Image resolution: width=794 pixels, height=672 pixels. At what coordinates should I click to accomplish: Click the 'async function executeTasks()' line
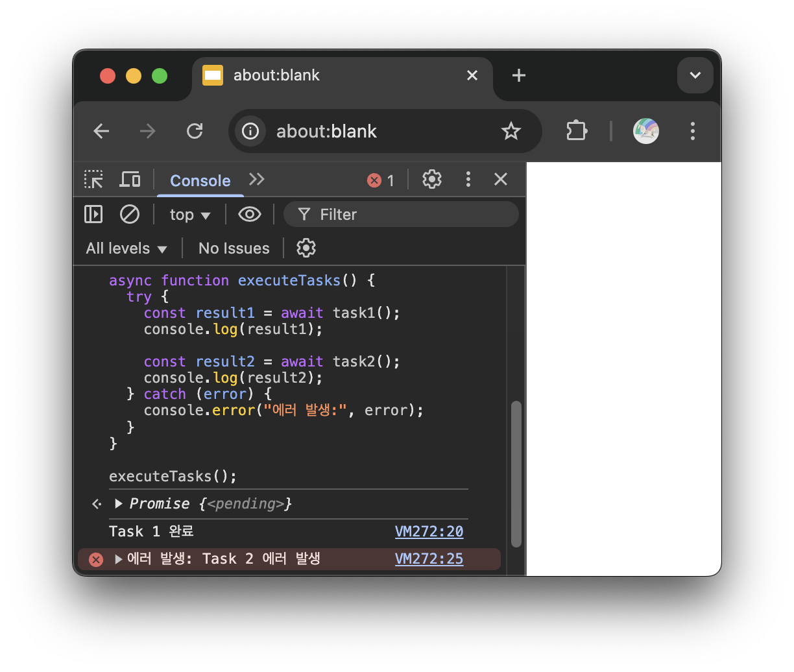point(242,280)
